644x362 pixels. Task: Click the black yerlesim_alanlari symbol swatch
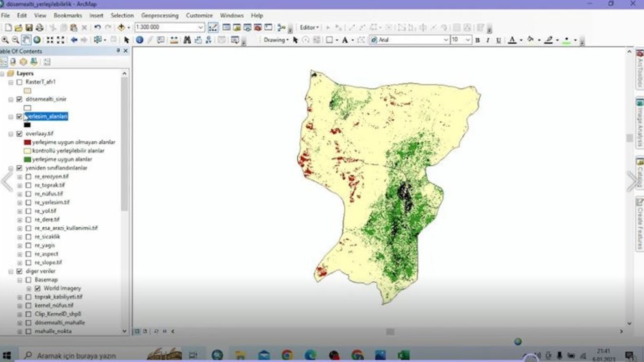pos(27,125)
